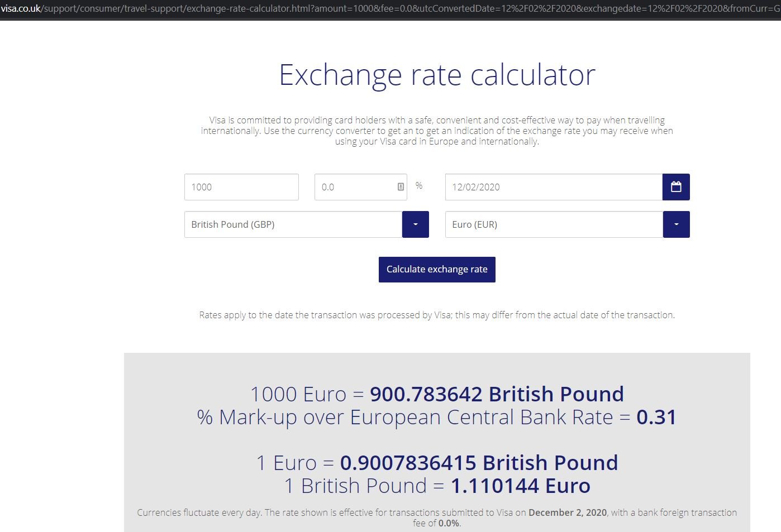781x532 pixels.
Task: Click the amount field showing 1000
Action: (x=241, y=187)
